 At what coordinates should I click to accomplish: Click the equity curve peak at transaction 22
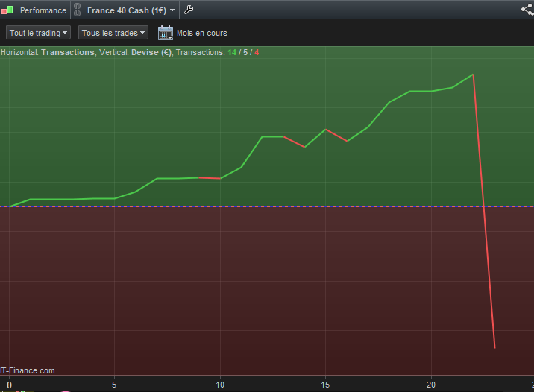click(x=473, y=75)
